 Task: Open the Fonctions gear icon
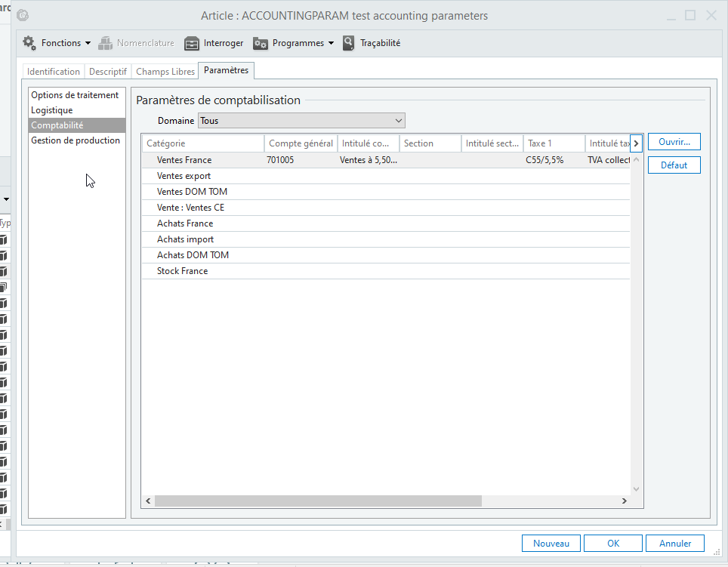[x=29, y=43]
